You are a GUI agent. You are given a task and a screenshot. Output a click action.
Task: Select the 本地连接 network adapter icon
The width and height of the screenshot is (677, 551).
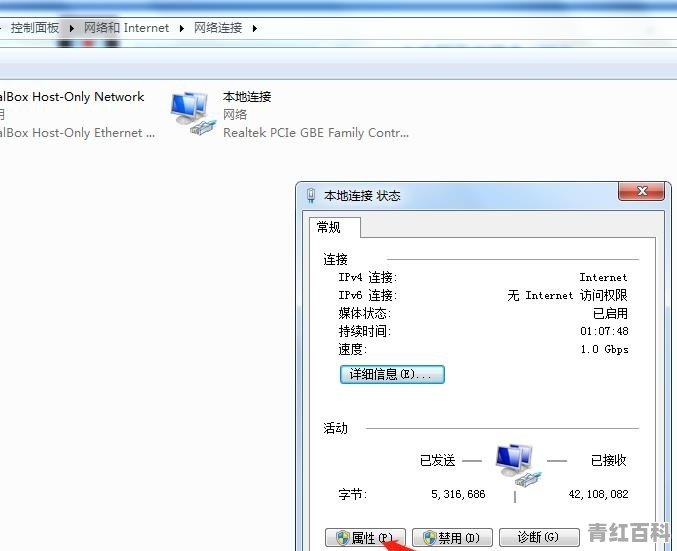click(x=193, y=114)
